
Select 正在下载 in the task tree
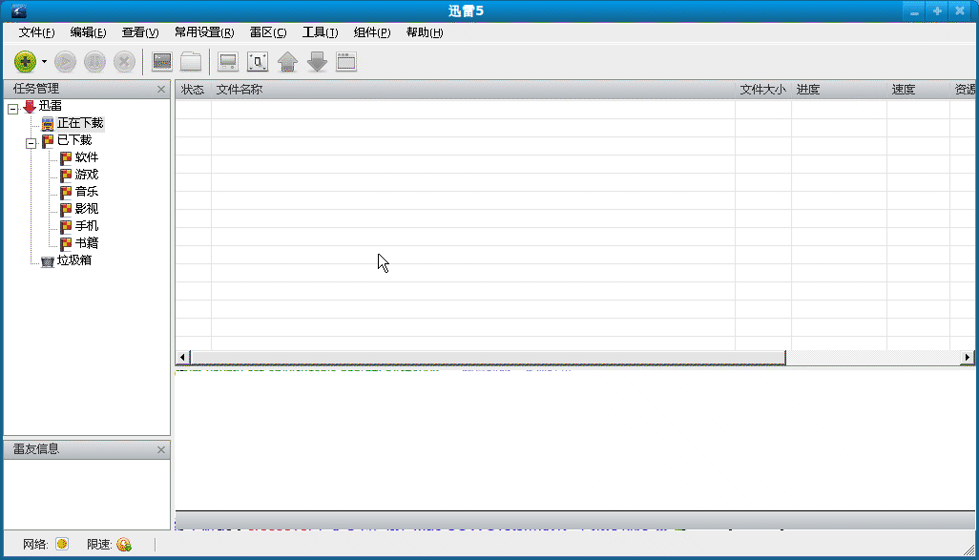click(x=80, y=123)
